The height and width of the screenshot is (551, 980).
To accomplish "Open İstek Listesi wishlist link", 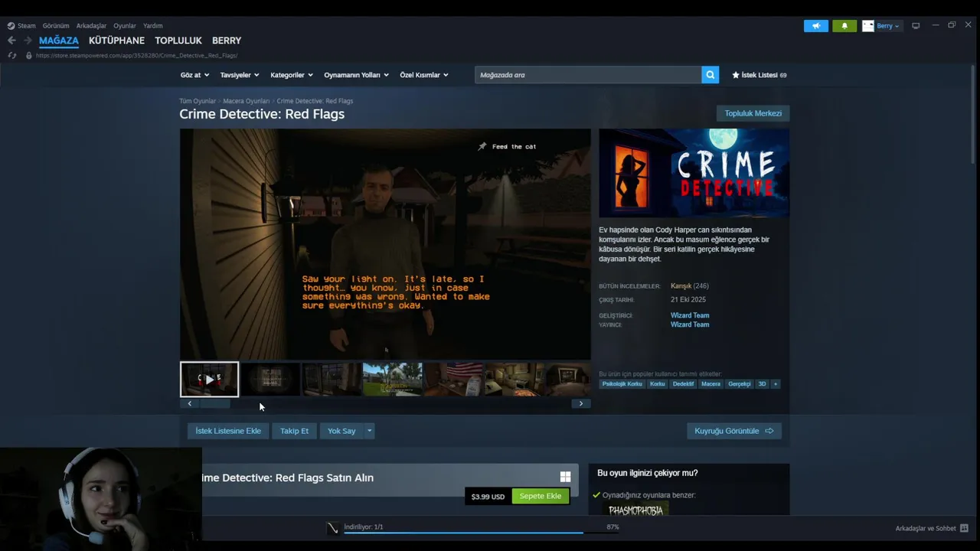I will [759, 75].
